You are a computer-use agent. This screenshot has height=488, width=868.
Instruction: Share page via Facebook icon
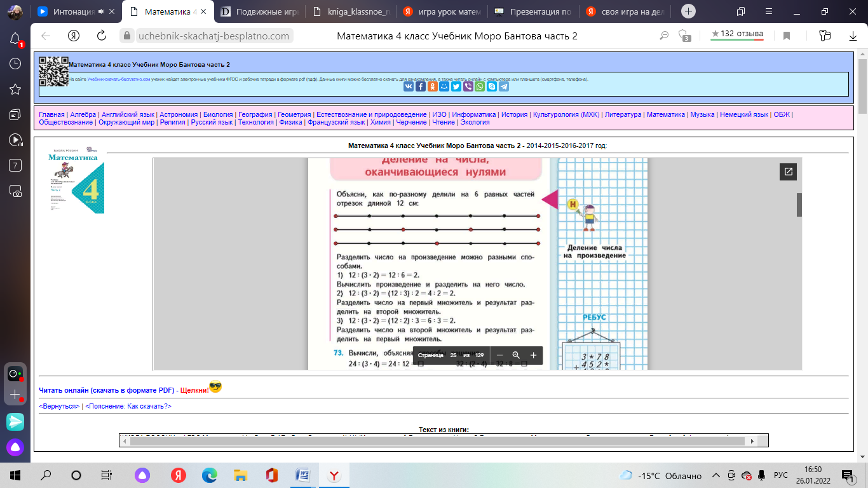tap(420, 86)
